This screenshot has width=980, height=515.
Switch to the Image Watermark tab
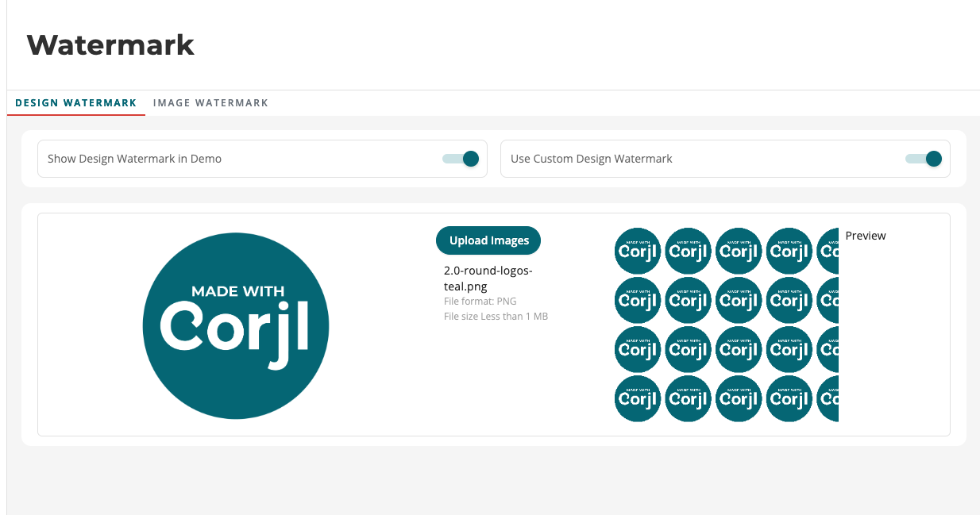coord(210,103)
